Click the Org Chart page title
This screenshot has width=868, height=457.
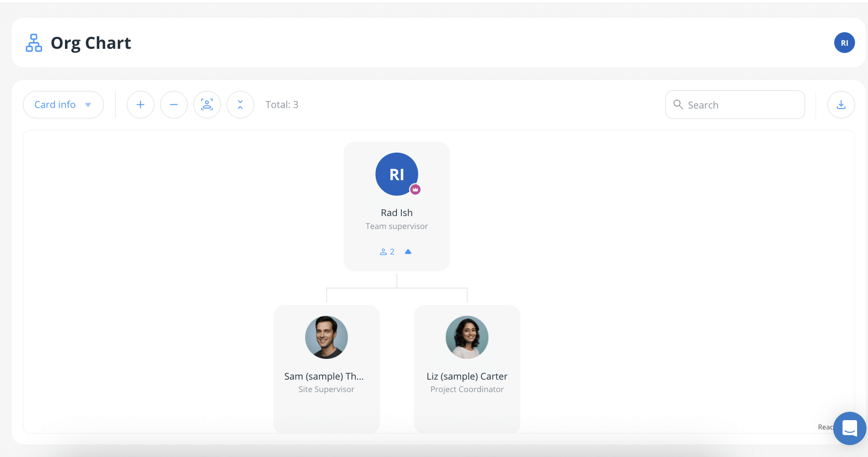91,43
